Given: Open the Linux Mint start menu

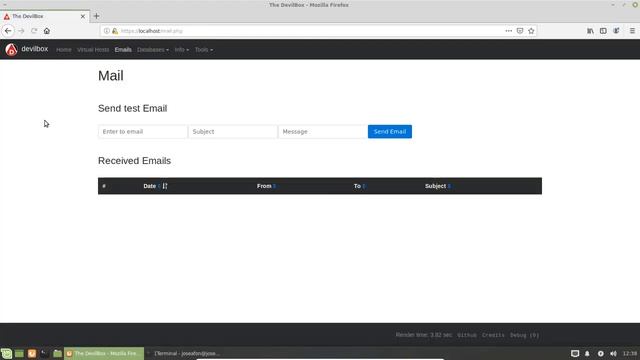Looking at the screenshot, I should point(6,353).
